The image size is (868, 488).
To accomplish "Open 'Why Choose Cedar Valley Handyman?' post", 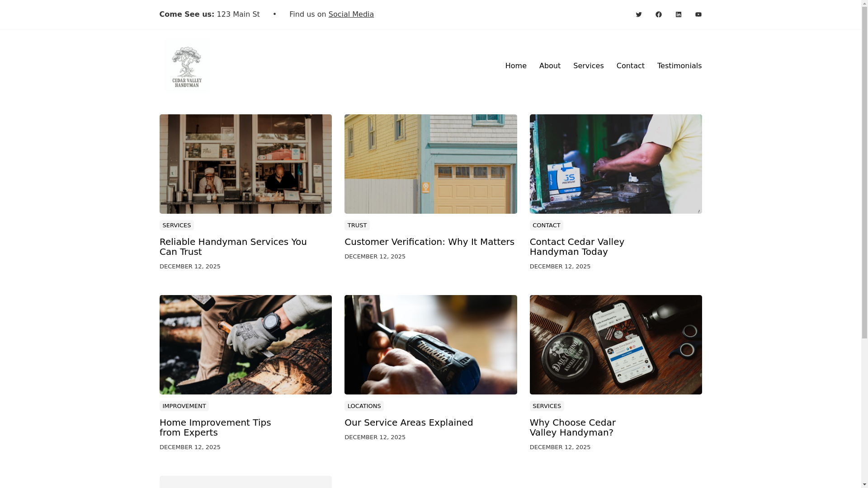I will pos(572,427).
